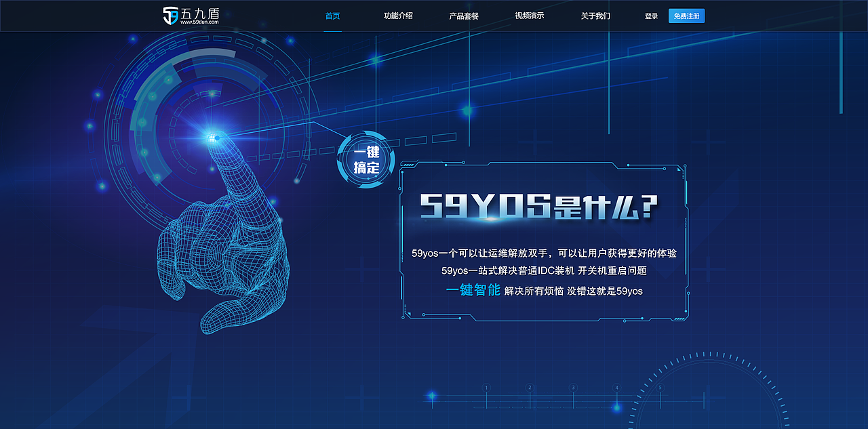
Task: Open the 功能介绍 menu item
Action: (399, 16)
